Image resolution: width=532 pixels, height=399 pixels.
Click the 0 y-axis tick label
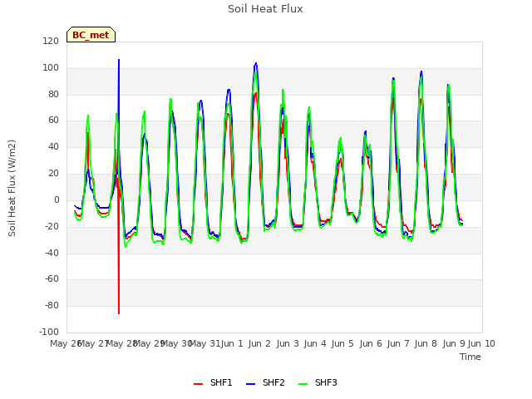pos(57,199)
